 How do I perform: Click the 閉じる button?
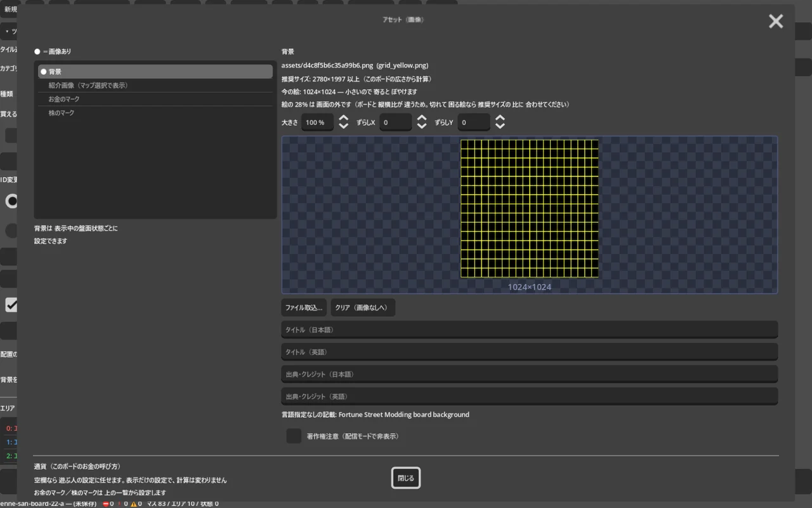click(x=406, y=478)
